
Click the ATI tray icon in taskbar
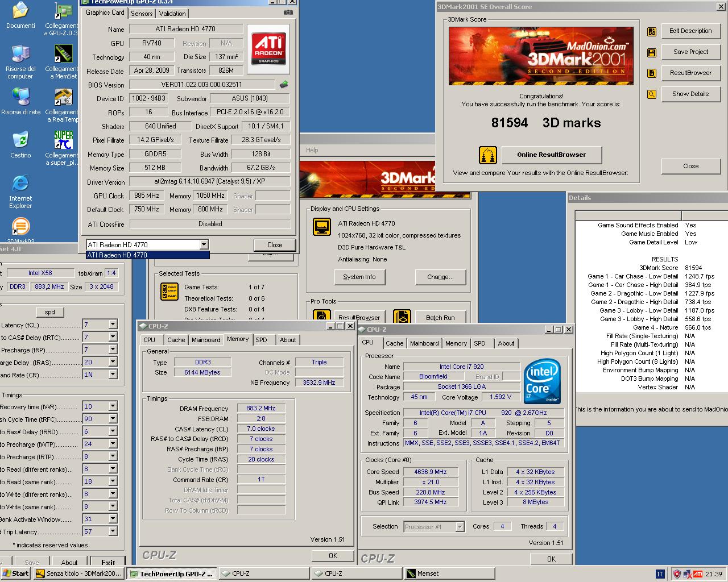pyautogui.click(x=698, y=574)
